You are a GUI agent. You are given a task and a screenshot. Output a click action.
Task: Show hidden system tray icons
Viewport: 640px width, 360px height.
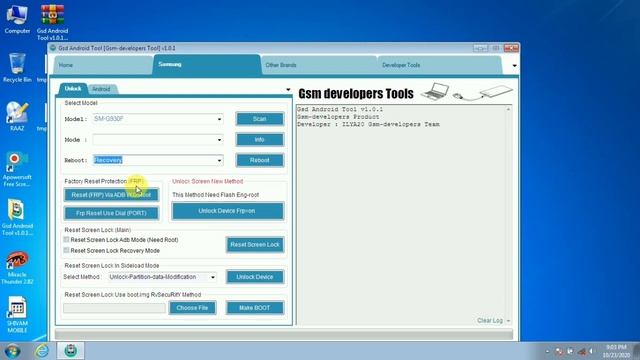click(x=547, y=351)
